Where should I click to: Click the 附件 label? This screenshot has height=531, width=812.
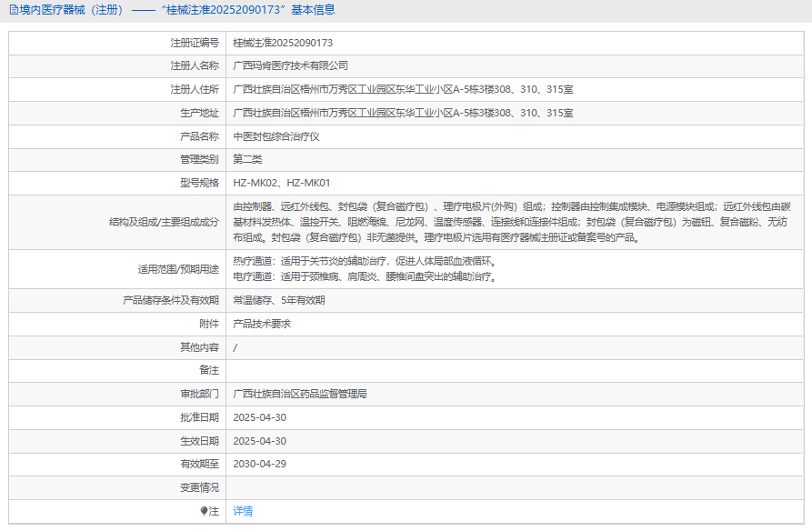coord(209,324)
